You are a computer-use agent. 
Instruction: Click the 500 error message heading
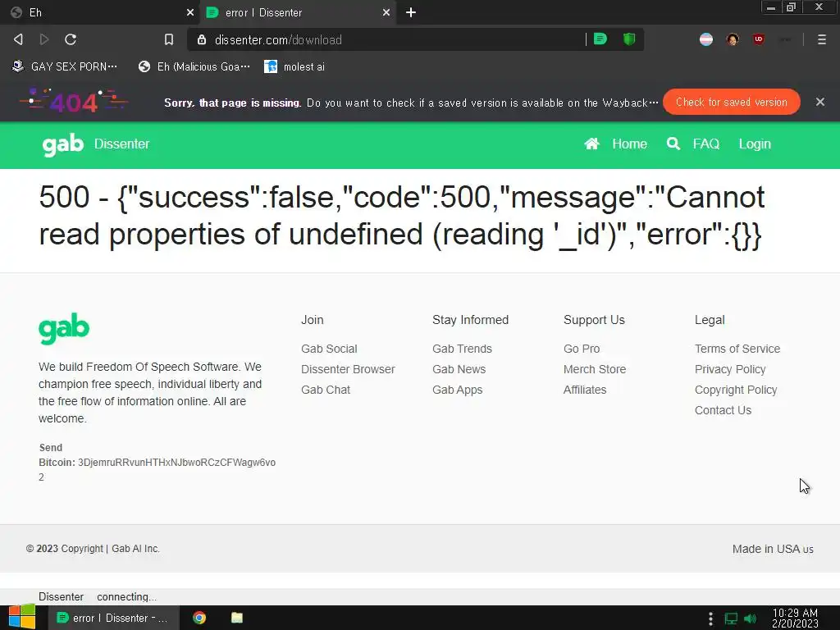pos(401,216)
